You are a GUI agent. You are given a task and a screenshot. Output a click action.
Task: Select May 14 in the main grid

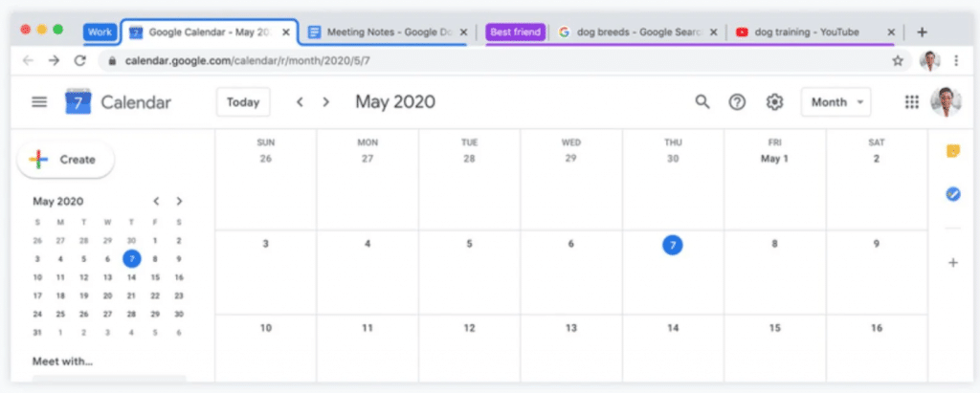tap(673, 328)
